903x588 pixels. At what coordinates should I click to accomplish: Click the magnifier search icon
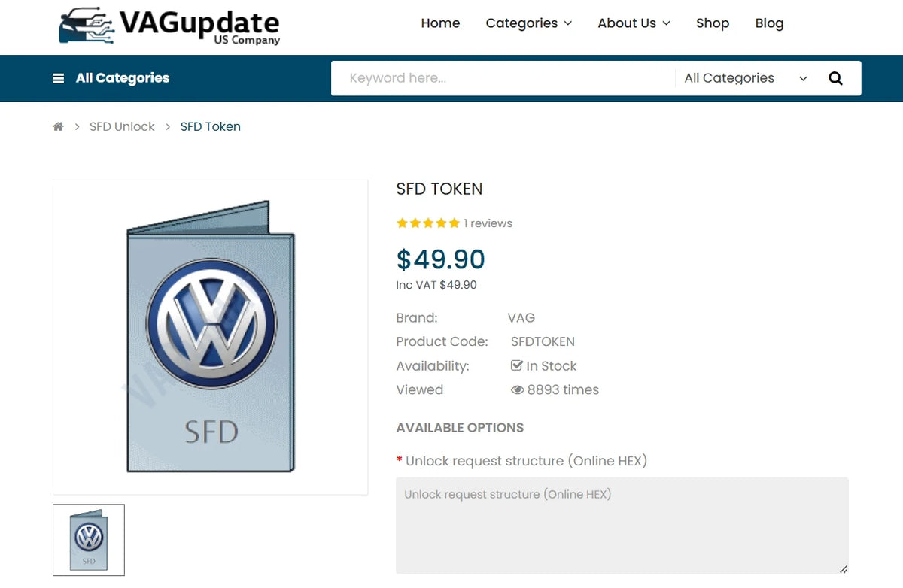[x=835, y=78]
